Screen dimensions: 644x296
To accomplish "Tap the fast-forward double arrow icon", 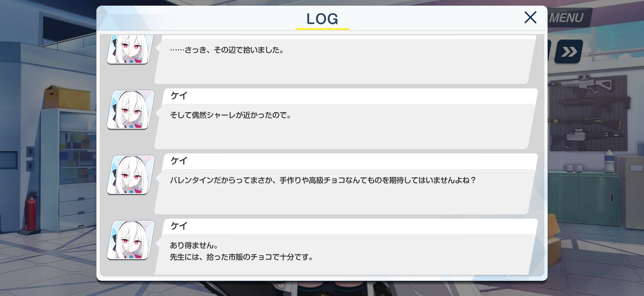I will 569,52.
